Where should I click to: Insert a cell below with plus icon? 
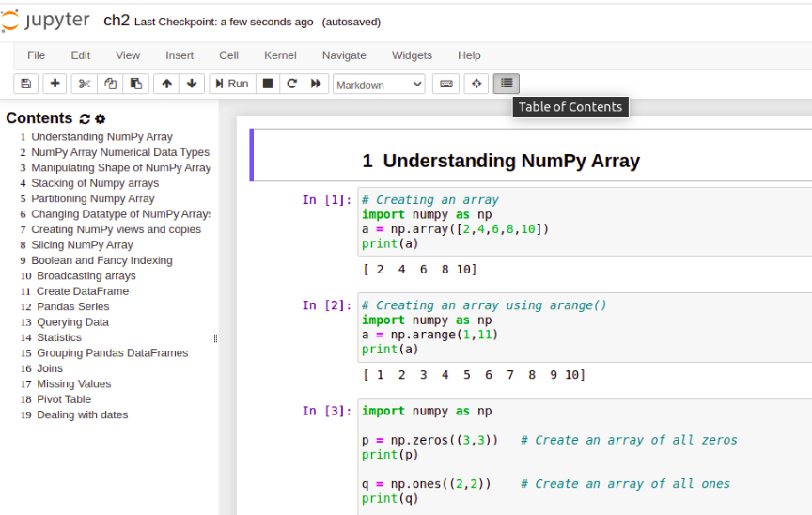55,84
